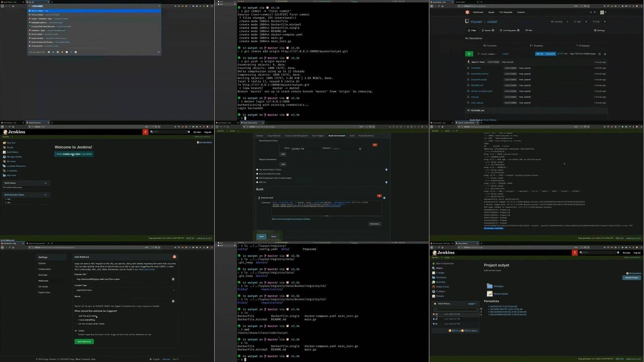Star the myuser/outyet repository on Gogs
644x362 pixels.
(x=578, y=22)
